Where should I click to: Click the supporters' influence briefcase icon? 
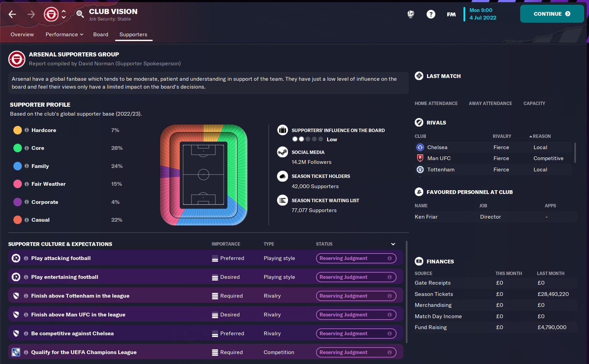(283, 130)
